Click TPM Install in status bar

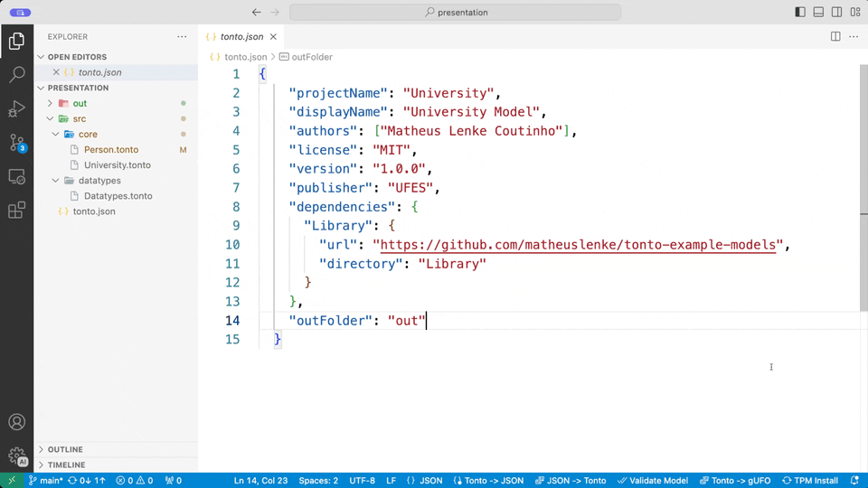tap(810, 480)
